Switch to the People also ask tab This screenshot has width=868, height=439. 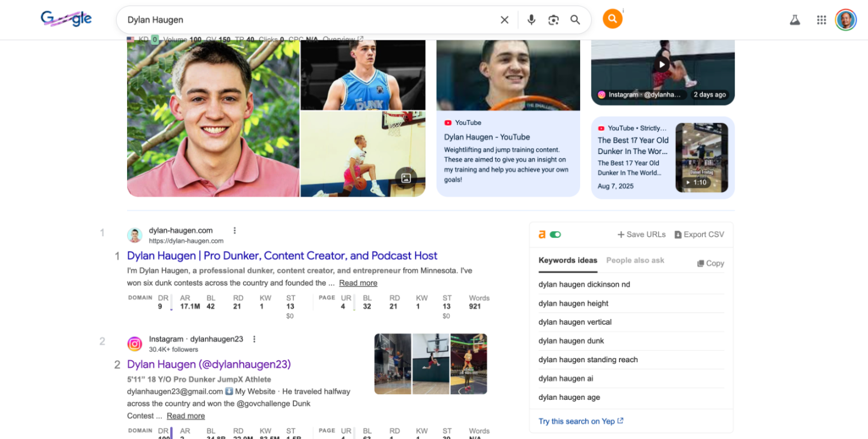(634, 260)
